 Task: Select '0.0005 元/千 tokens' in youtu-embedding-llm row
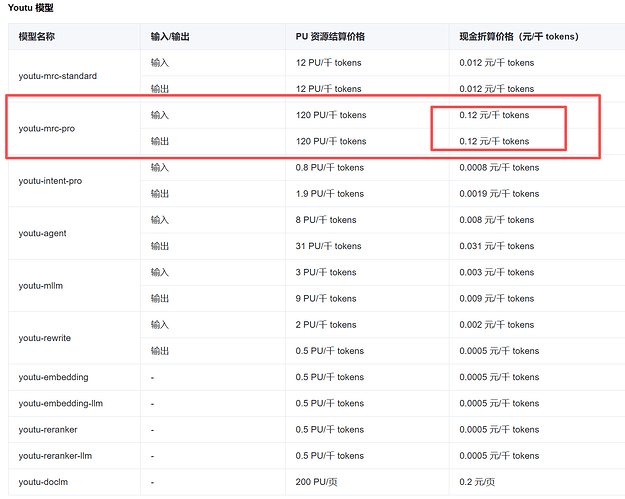click(x=499, y=403)
